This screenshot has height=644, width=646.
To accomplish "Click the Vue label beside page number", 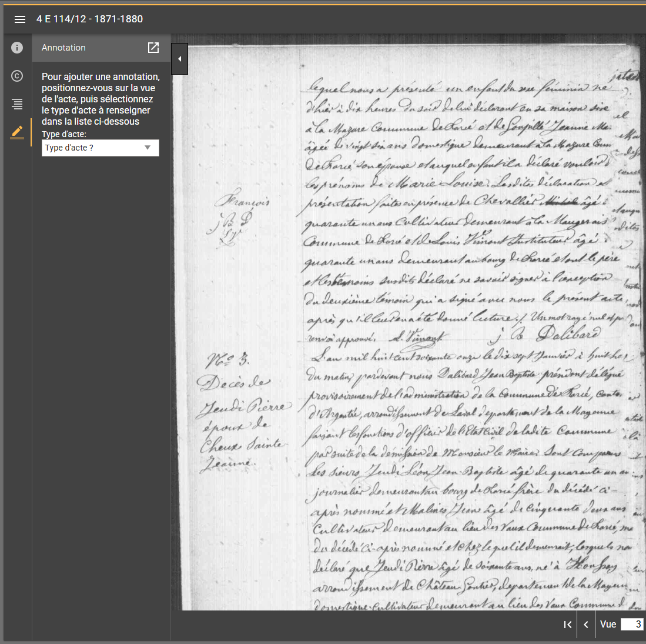I will coord(608,624).
